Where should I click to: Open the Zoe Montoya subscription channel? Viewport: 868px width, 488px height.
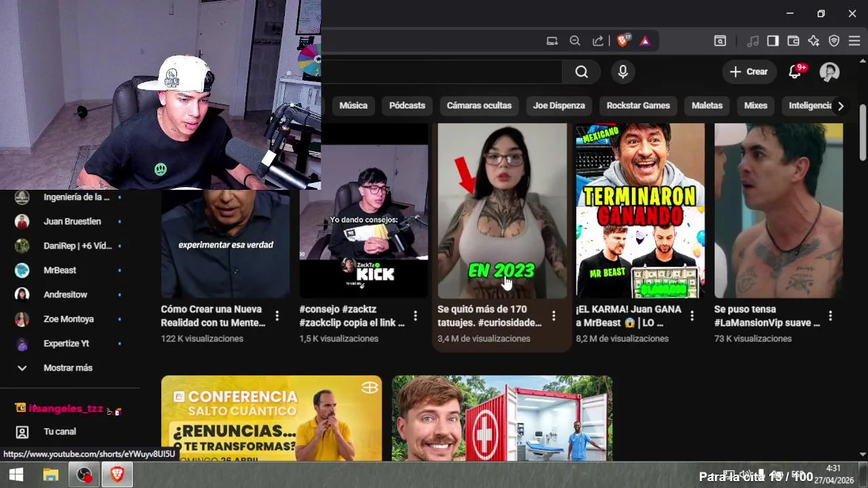point(70,319)
